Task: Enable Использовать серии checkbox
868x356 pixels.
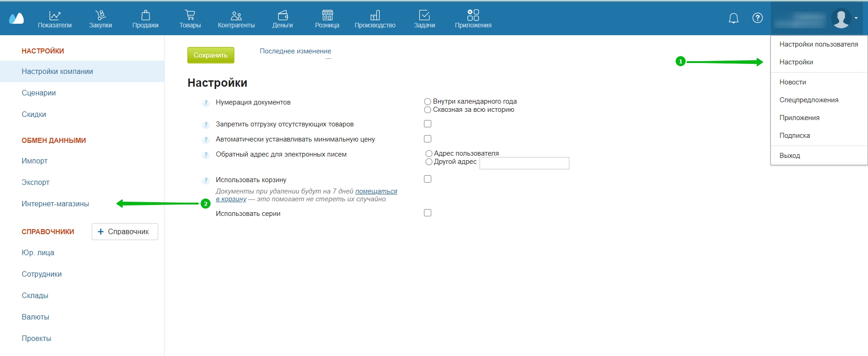Action: pyautogui.click(x=428, y=213)
